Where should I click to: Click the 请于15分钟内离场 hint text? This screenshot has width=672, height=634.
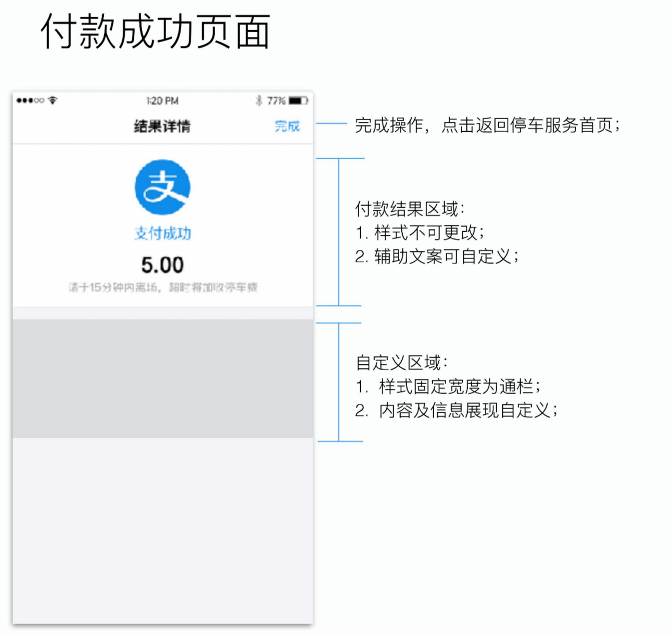[x=163, y=287]
